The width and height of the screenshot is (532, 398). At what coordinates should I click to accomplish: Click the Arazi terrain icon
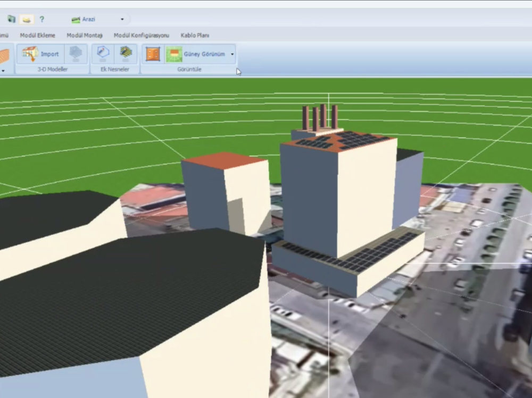point(76,19)
